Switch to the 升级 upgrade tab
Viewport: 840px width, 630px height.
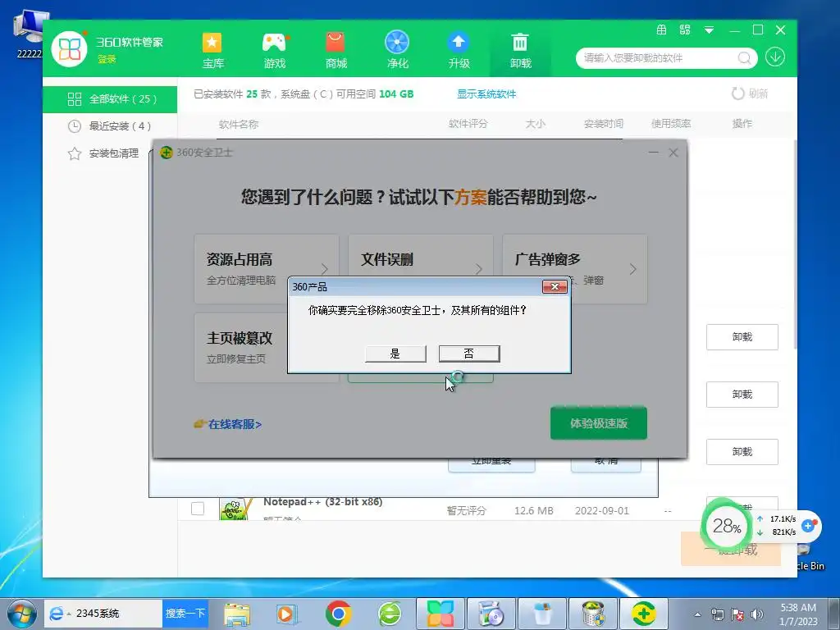[x=459, y=50]
